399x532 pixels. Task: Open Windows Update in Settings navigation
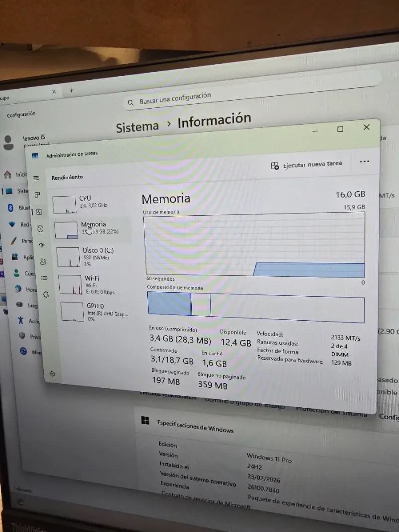31,352
